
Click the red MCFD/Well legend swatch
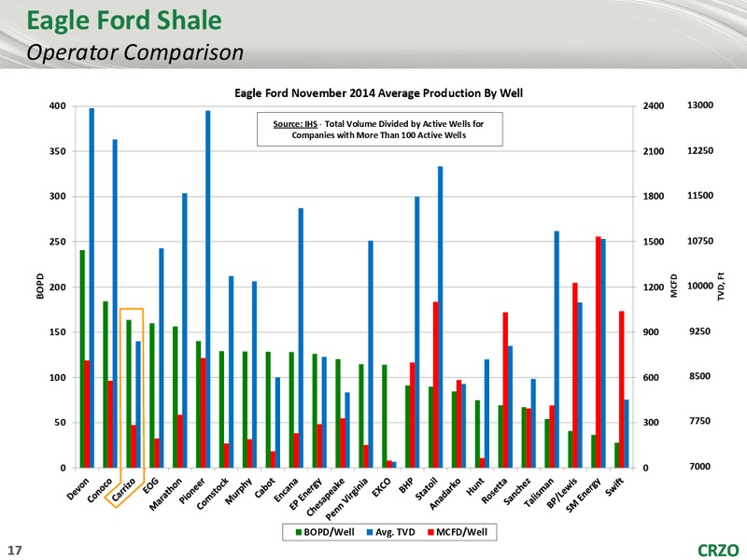pyautogui.click(x=430, y=532)
